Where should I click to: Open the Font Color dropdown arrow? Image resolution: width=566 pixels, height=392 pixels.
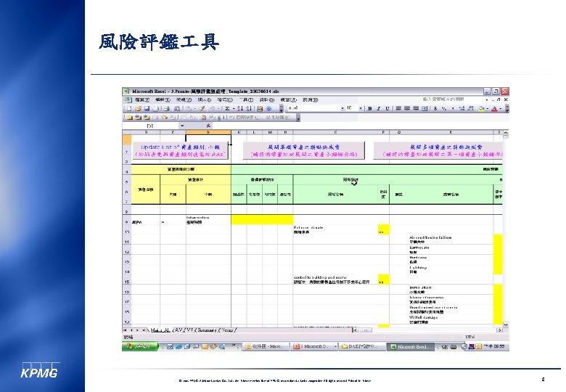click(500, 108)
